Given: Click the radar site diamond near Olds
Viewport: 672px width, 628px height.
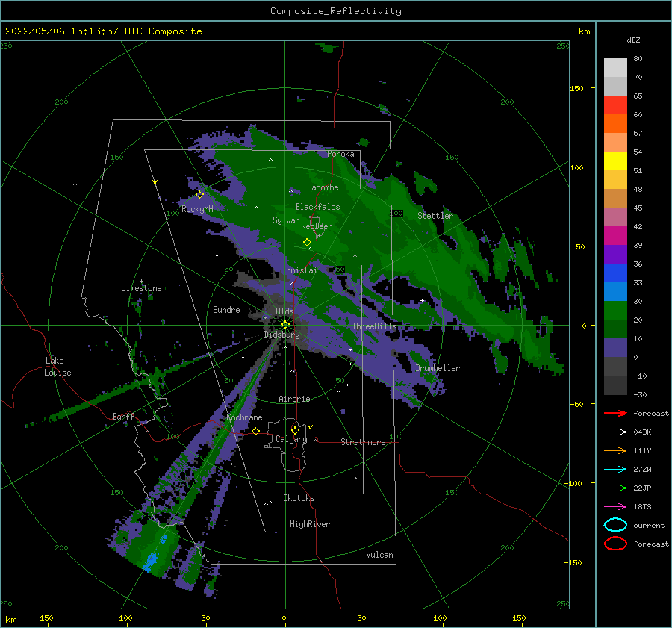Looking at the screenshot, I should pos(285,325).
